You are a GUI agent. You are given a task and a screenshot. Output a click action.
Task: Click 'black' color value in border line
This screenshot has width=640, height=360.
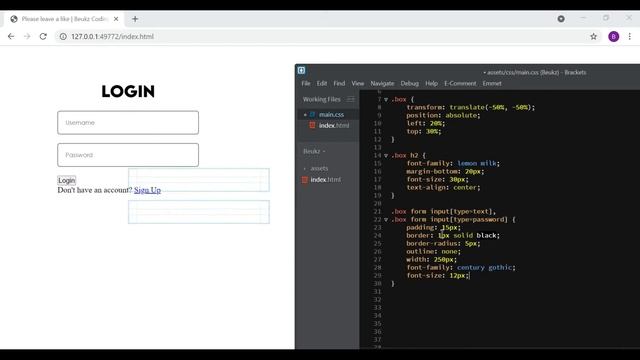pyautogui.click(x=487, y=236)
